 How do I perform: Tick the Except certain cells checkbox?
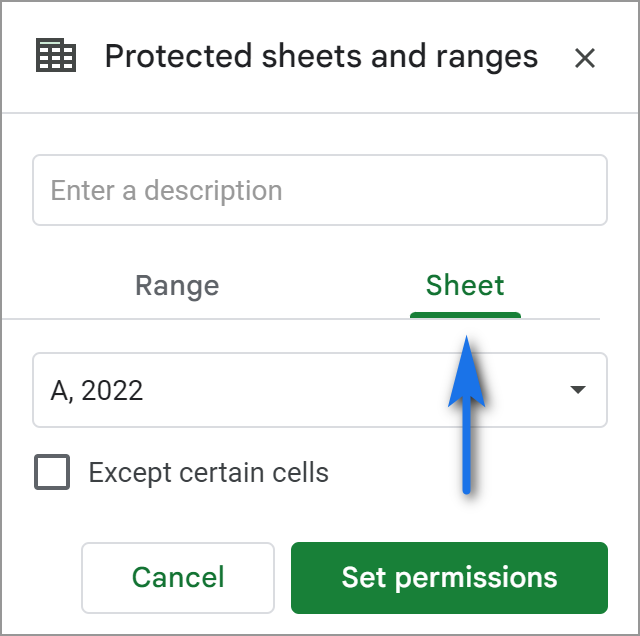tap(52, 471)
